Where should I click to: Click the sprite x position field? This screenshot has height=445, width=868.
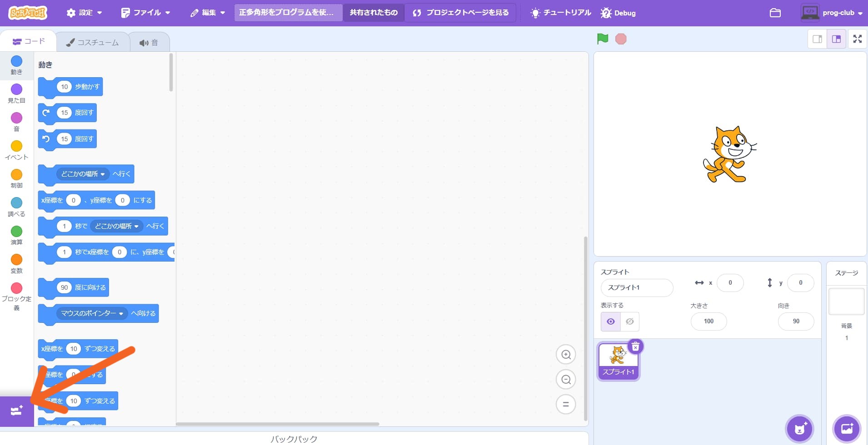(730, 283)
